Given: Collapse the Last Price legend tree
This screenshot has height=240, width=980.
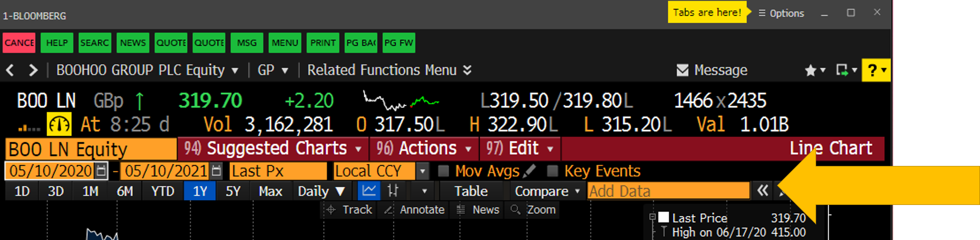Looking at the screenshot, I should pyautogui.click(x=652, y=217).
